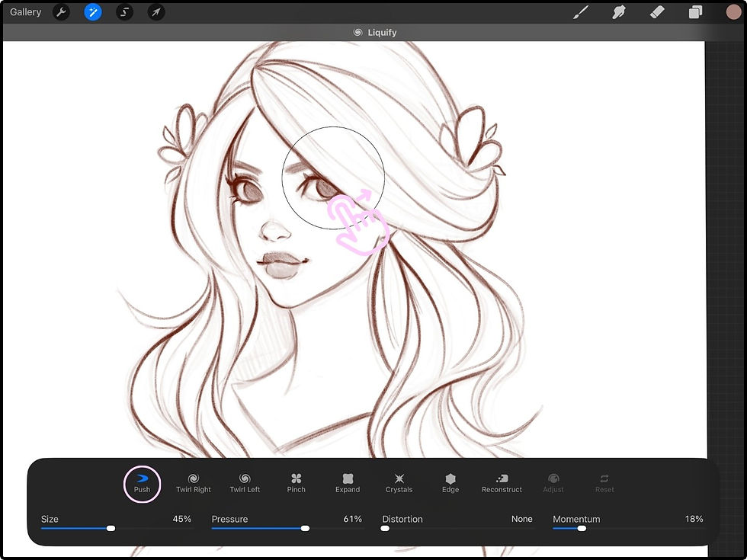
Task: Open the Selection tool
Action: (x=124, y=12)
